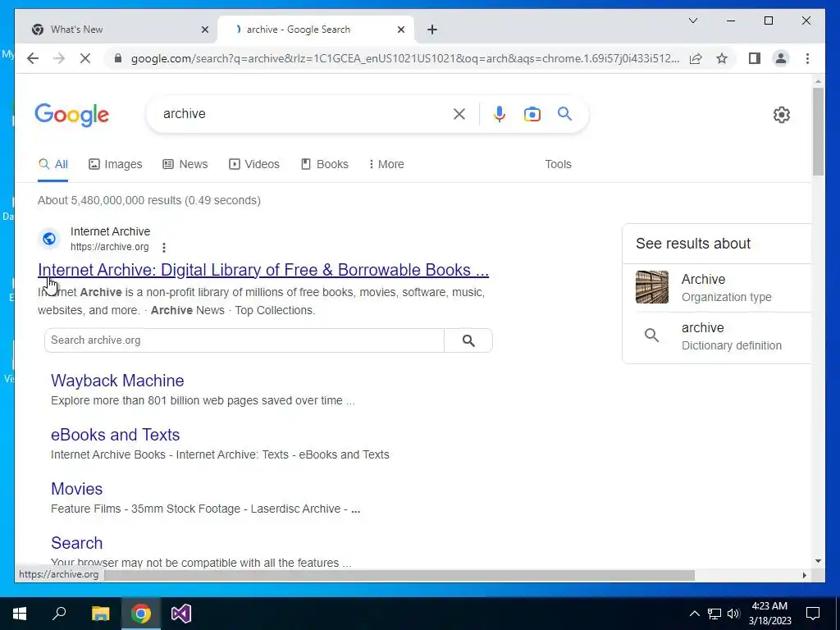The height and width of the screenshot is (630, 840).
Task: Open Internet Archive Digital Library result
Action: tap(263, 269)
